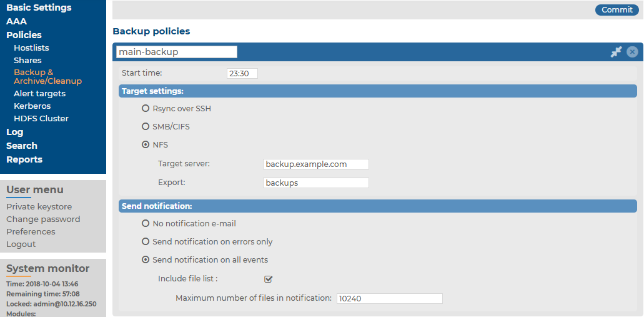The image size is (644, 317).
Task: Select the NFS target radio button
Action: click(146, 144)
